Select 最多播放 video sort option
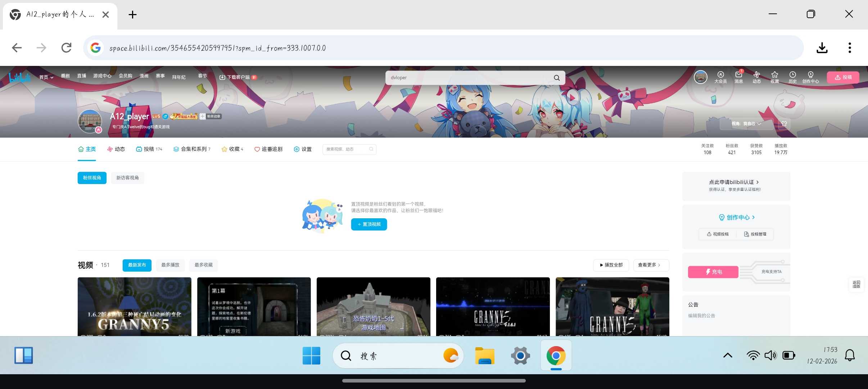 (170, 265)
